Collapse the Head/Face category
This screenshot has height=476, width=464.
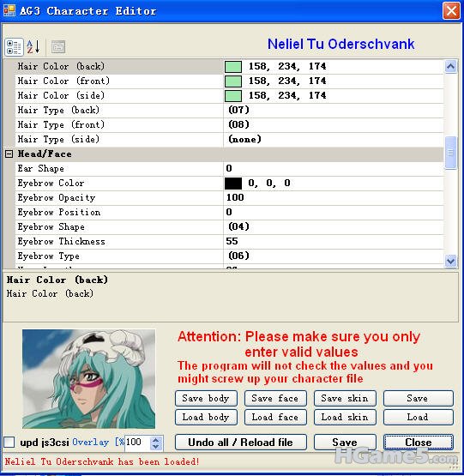click(x=9, y=154)
